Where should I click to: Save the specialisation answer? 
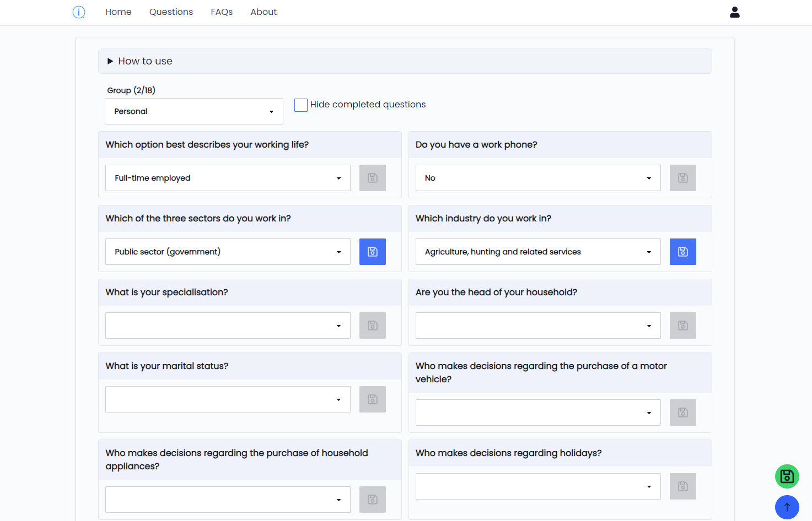[x=373, y=325]
